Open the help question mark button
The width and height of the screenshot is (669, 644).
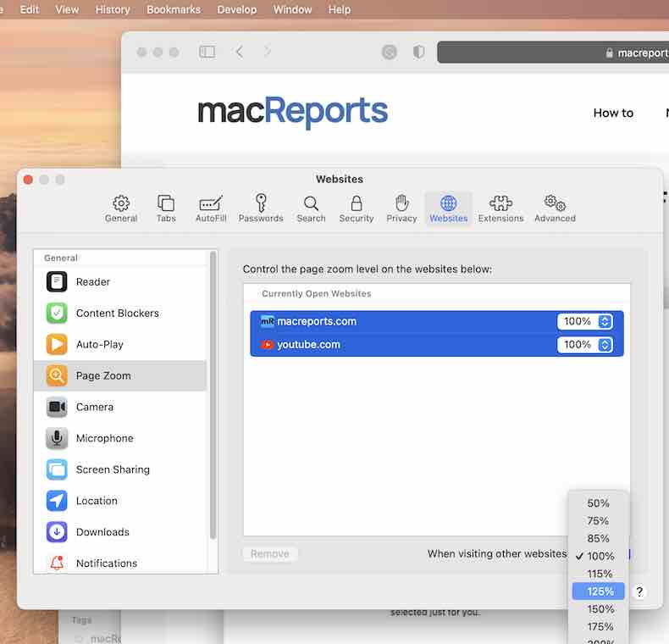tap(639, 591)
